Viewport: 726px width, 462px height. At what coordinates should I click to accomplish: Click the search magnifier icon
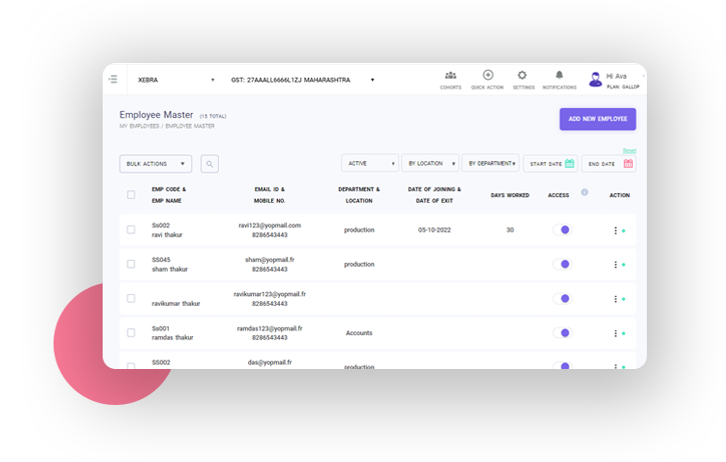(x=209, y=164)
